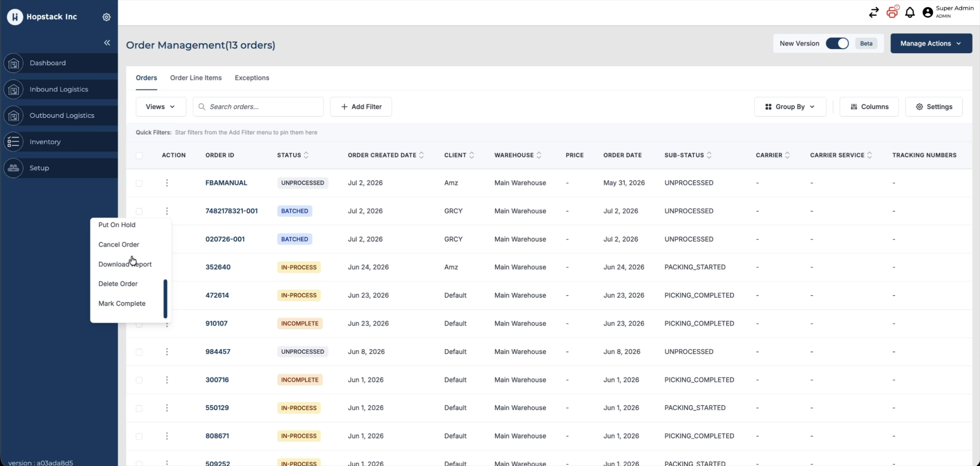Switch to Order Line Items tab
Viewport: 980px width, 466px height.
coord(196,78)
